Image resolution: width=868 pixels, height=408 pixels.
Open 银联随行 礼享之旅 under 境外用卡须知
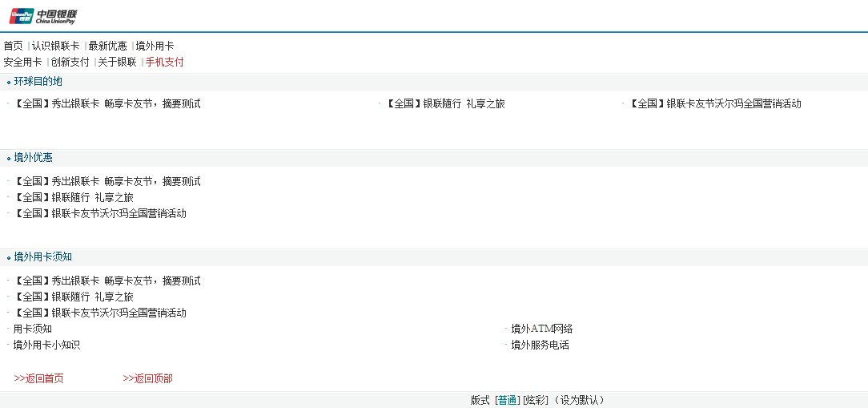pyautogui.click(x=74, y=297)
